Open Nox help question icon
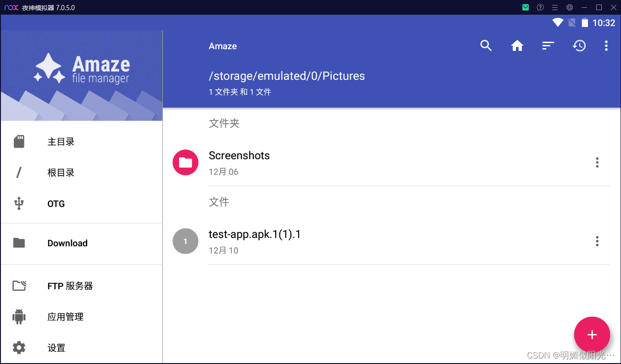The image size is (621, 364). point(540,7)
